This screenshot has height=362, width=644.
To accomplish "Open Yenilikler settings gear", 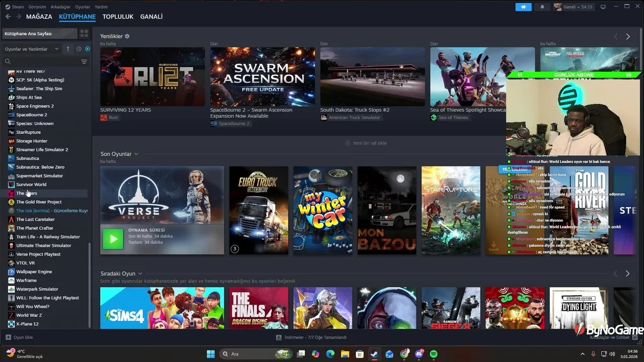I will click(127, 36).
